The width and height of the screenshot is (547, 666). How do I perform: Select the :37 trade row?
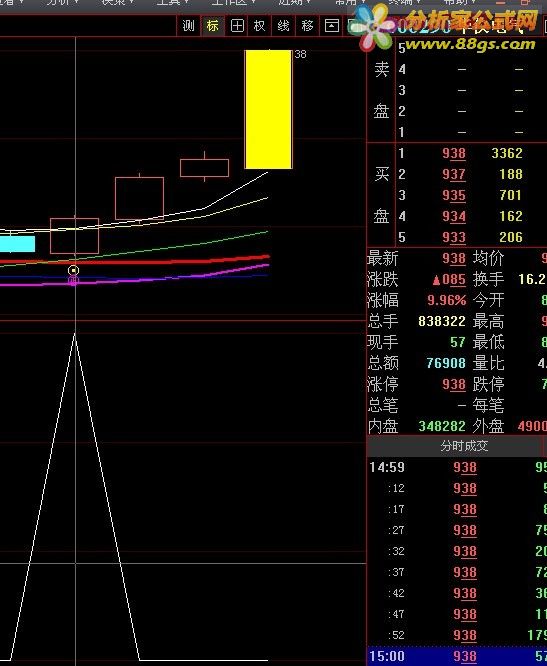point(457,573)
